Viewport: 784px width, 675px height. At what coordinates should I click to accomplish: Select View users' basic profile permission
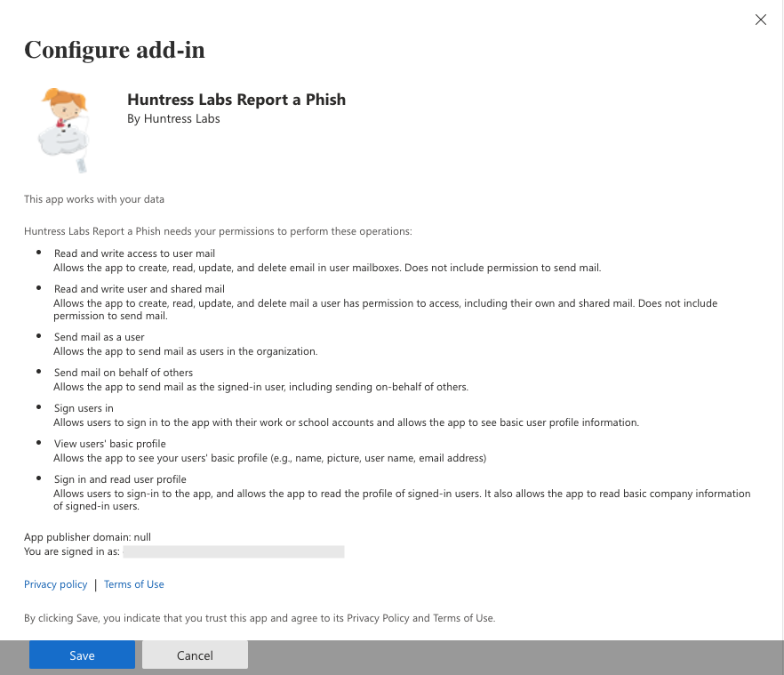click(110, 443)
